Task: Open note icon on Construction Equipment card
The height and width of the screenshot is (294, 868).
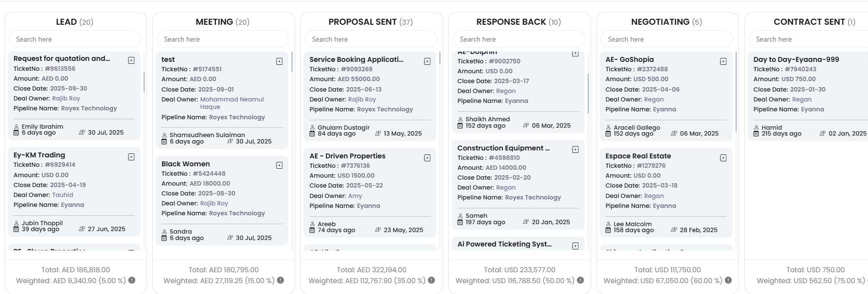Action: pyautogui.click(x=575, y=149)
